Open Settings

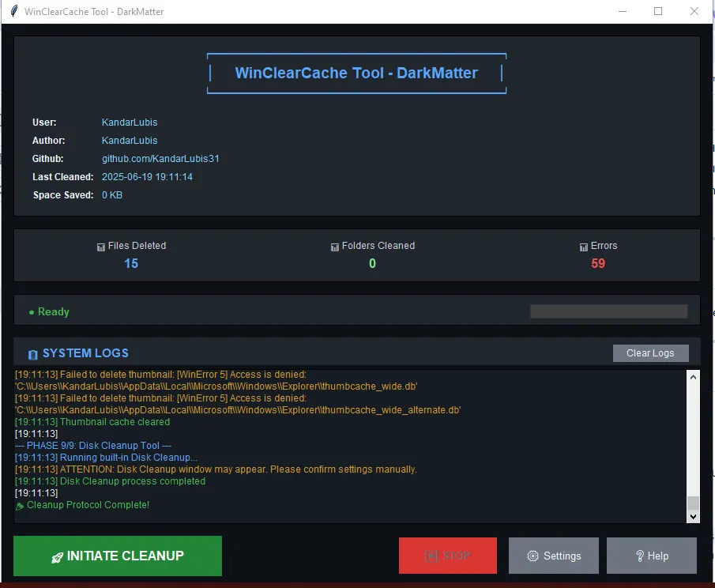pyautogui.click(x=553, y=556)
